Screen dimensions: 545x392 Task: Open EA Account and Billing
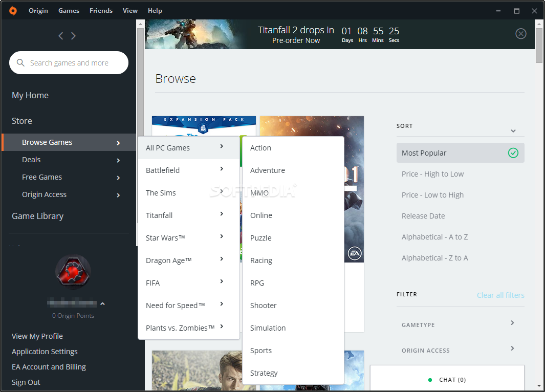(x=49, y=366)
